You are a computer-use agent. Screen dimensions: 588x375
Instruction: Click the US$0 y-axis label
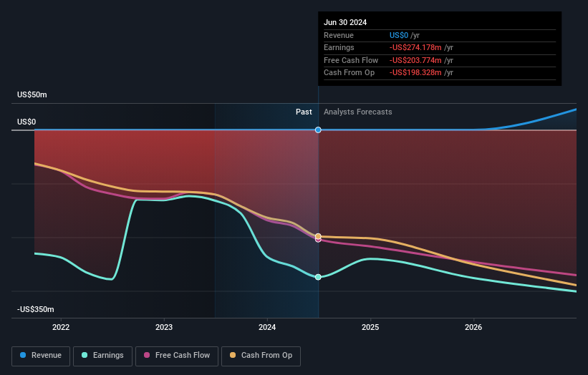26,122
